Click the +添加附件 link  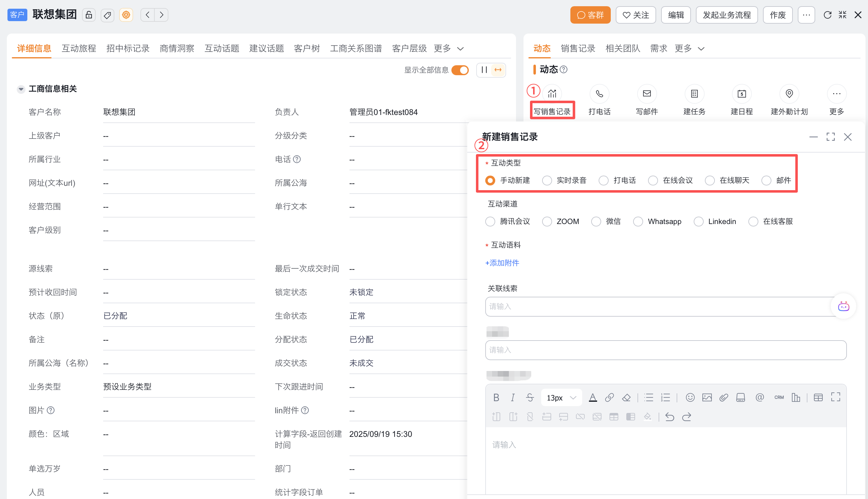pos(502,263)
